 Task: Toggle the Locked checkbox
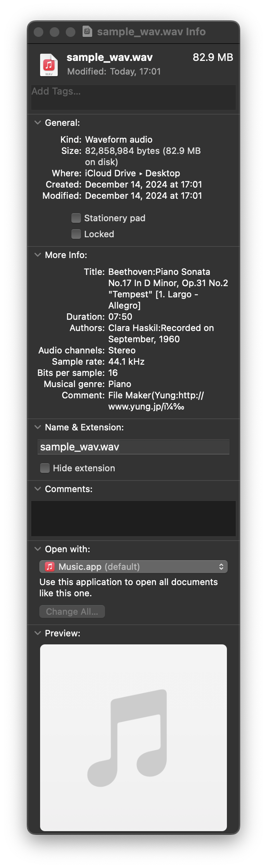(x=75, y=234)
